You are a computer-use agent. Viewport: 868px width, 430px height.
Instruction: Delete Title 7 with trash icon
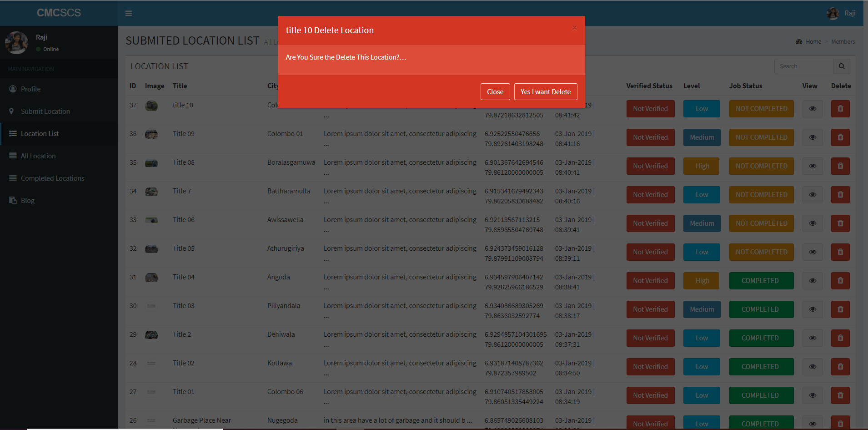[840, 195]
